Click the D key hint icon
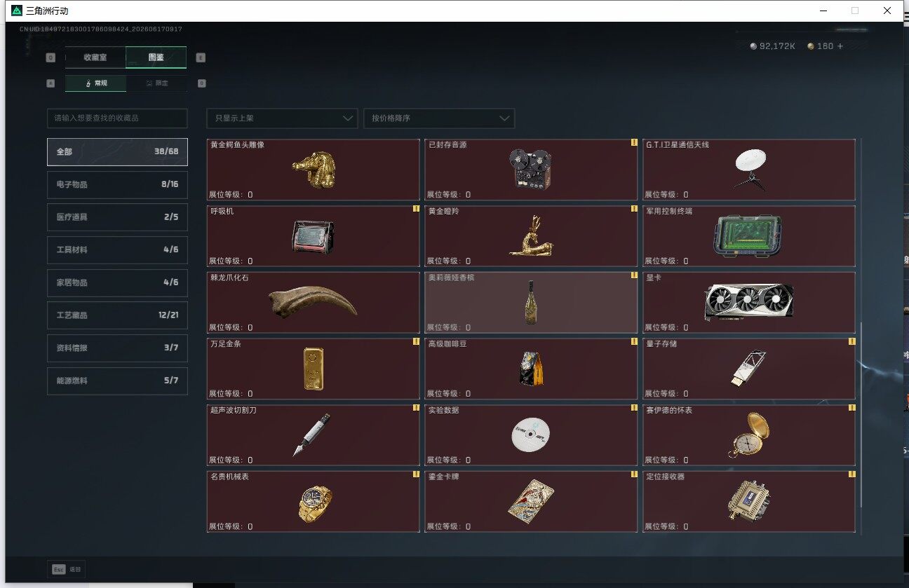The width and height of the screenshot is (909, 588). tap(201, 83)
